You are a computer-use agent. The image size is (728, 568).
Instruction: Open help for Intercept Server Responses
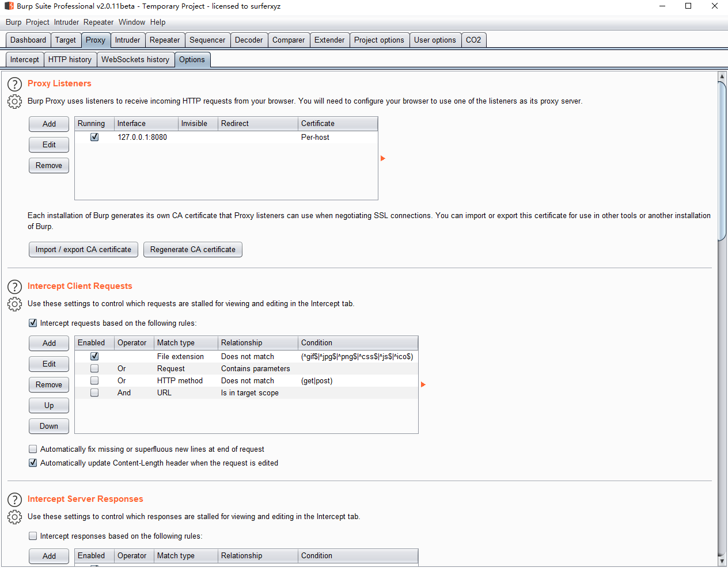coord(14,500)
